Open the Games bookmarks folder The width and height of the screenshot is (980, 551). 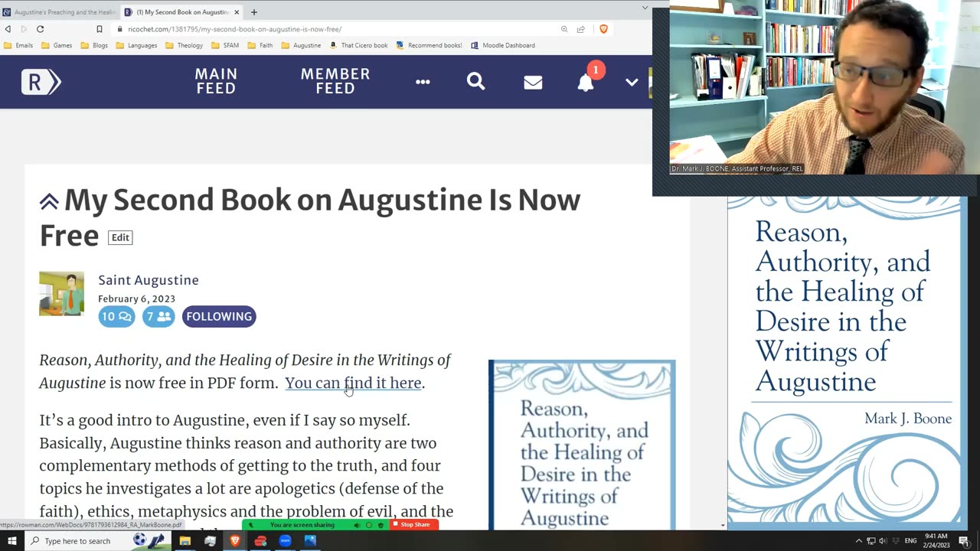pos(57,45)
